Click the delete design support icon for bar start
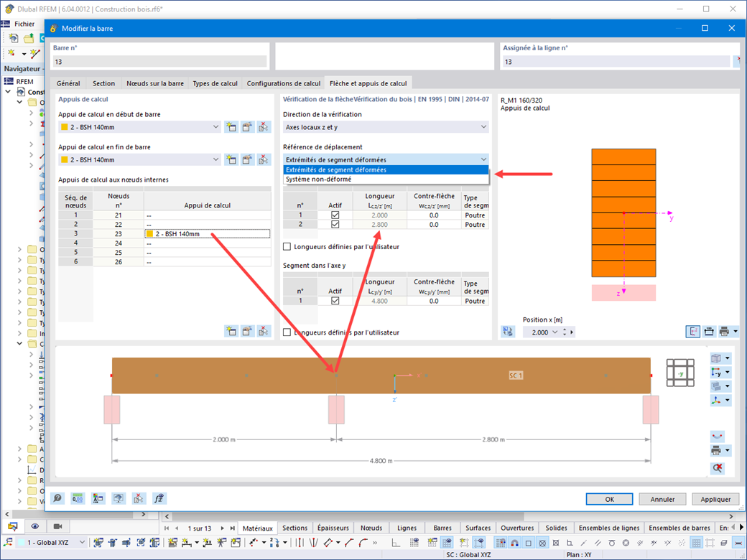This screenshot has width=747, height=560. [x=264, y=127]
